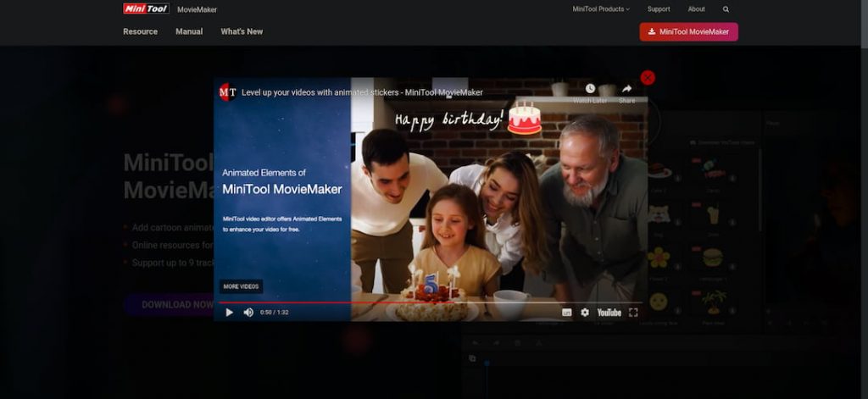Viewport: 868px width, 399px height.
Task: Click the 0:50 / 1:32 time display
Action: (274, 313)
